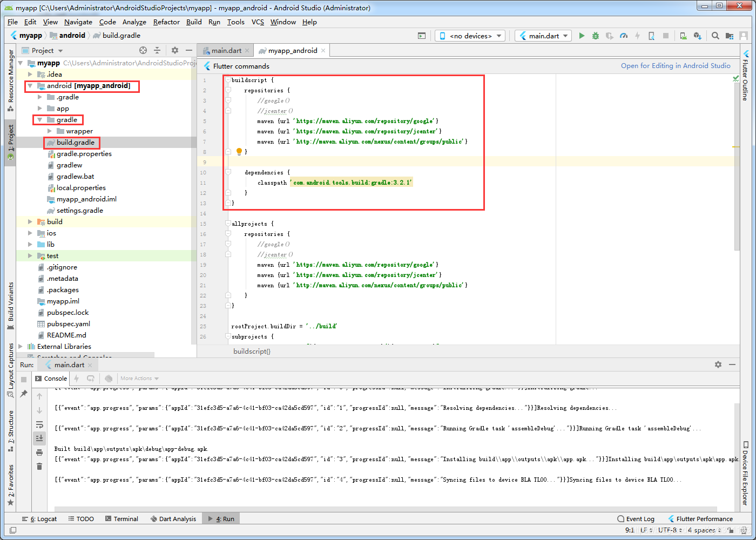
Task: Click the Collapse All icon in Project panel
Action: (x=157, y=50)
